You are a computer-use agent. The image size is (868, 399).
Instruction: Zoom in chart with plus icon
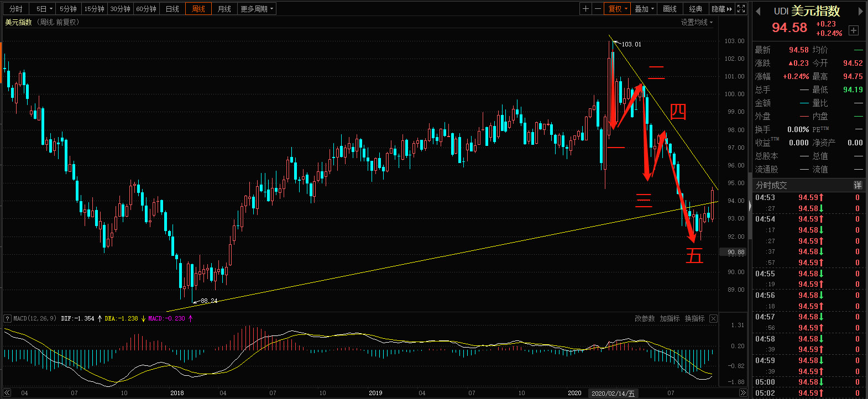585,9
